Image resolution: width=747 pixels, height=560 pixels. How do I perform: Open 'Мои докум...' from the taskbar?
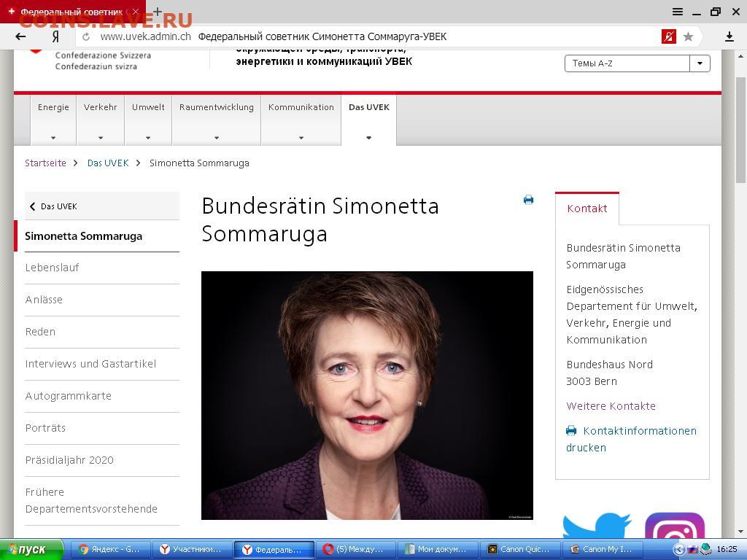pyautogui.click(x=438, y=550)
